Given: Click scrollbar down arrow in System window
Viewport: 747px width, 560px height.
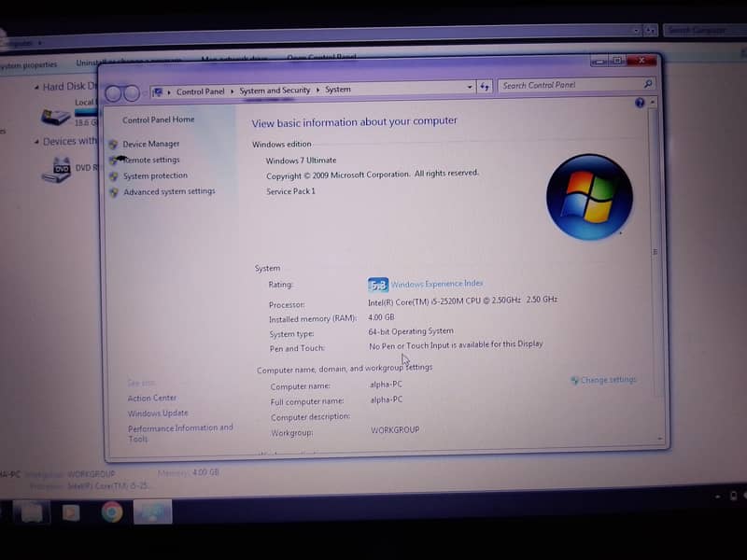Looking at the screenshot, I should pos(660,439).
